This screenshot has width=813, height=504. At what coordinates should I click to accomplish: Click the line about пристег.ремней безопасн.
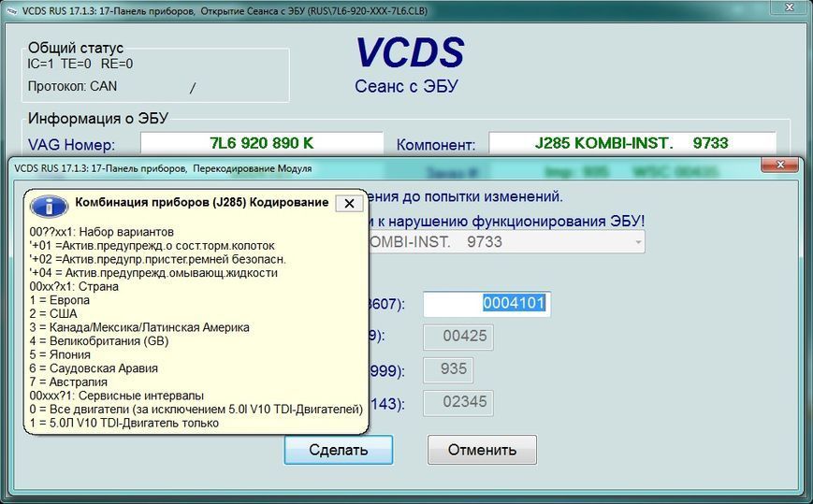[157, 259]
